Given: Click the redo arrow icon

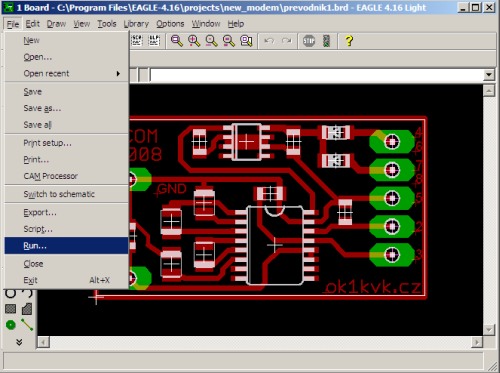Looking at the screenshot, I should [286, 41].
